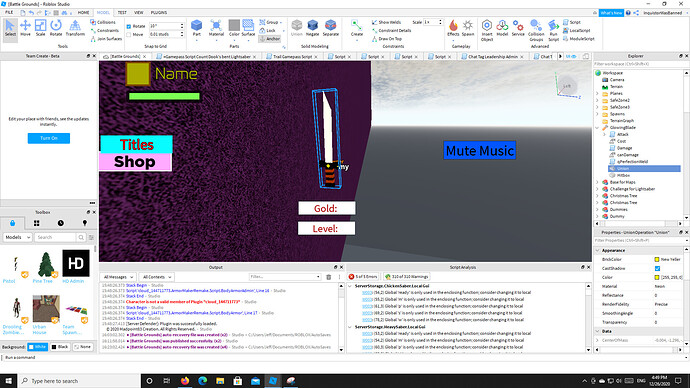The width and height of the screenshot is (690, 388).
Task: Toggle Collisions in the Tools group
Action: pyautogui.click(x=103, y=22)
